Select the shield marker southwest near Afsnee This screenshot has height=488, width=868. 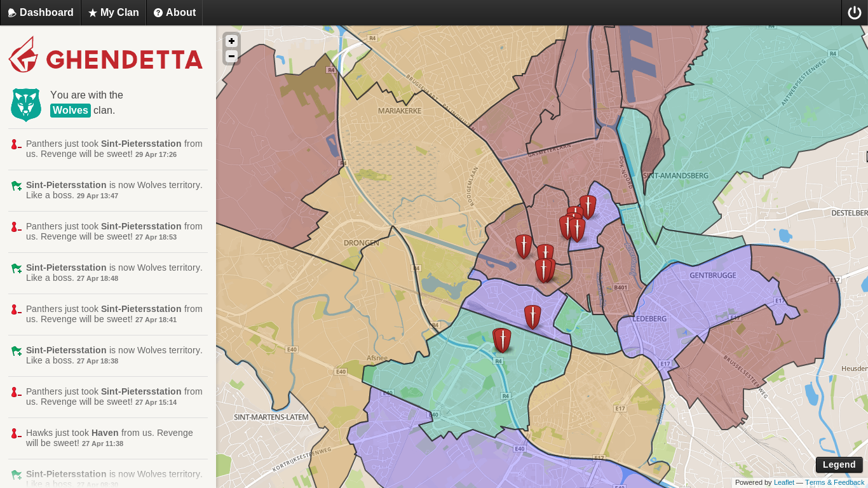(502, 340)
